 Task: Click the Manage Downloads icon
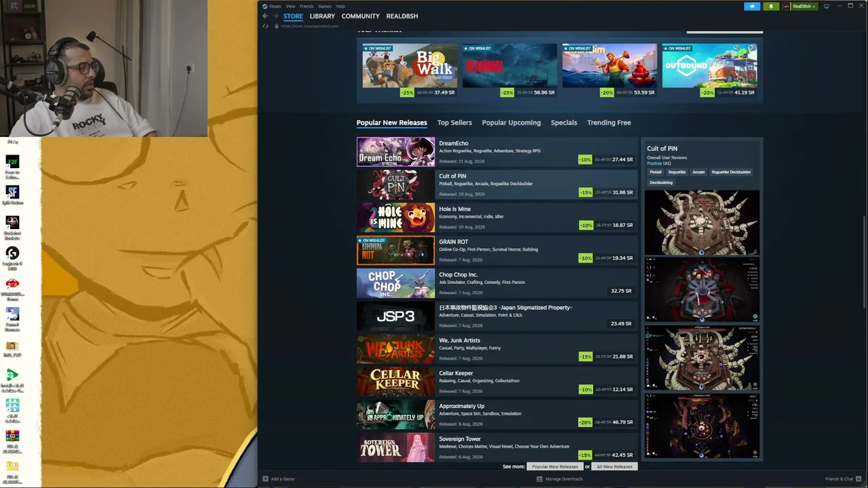540,479
